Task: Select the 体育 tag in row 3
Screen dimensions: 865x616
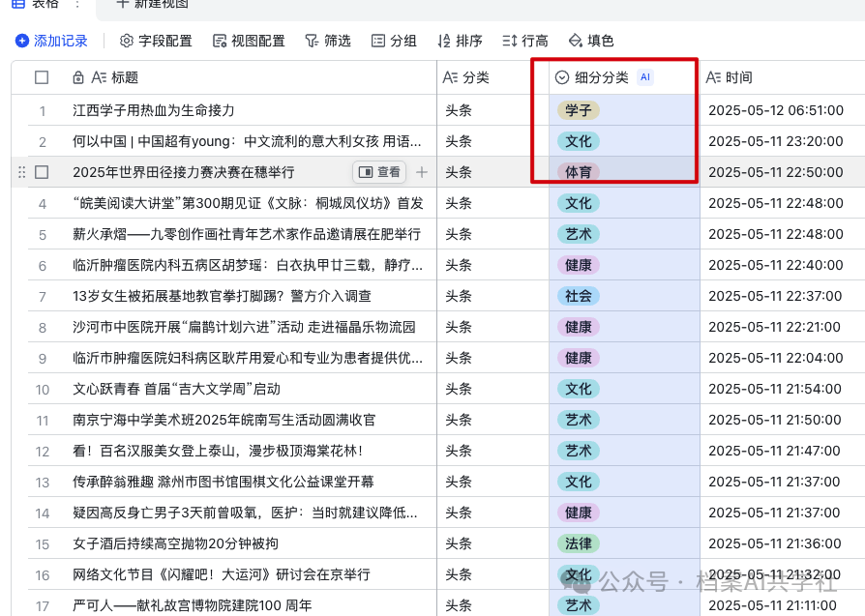Action: point(579,172)
